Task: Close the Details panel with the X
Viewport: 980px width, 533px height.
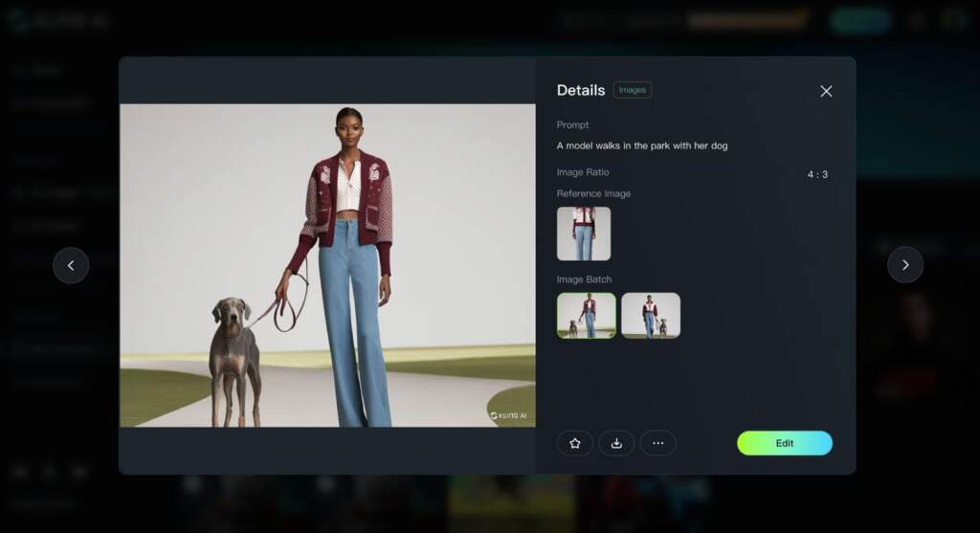Action: (826, 91)
